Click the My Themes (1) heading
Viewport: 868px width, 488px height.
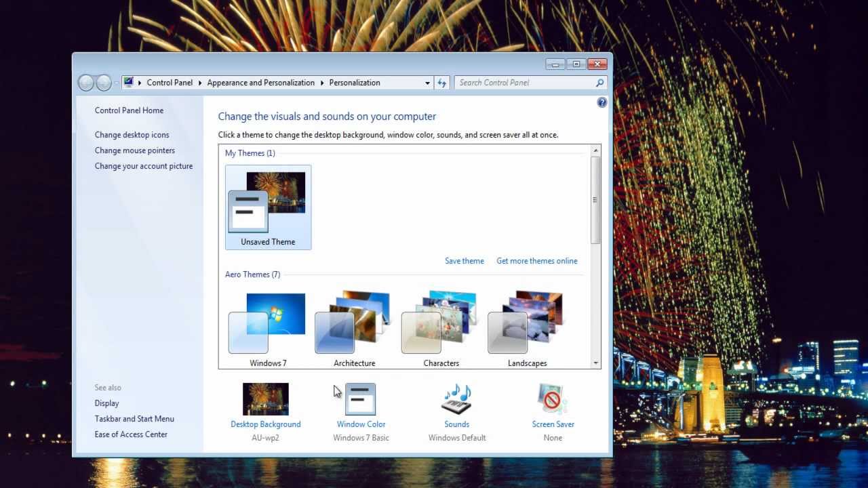tap(250, 153)
